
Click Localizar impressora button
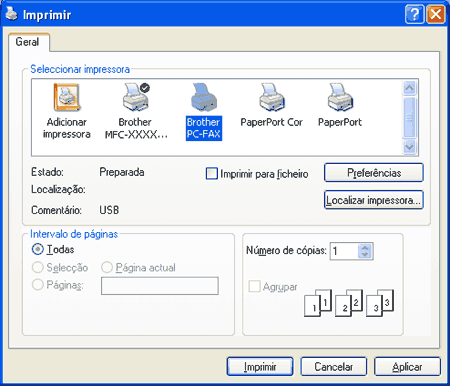(374, 200)
